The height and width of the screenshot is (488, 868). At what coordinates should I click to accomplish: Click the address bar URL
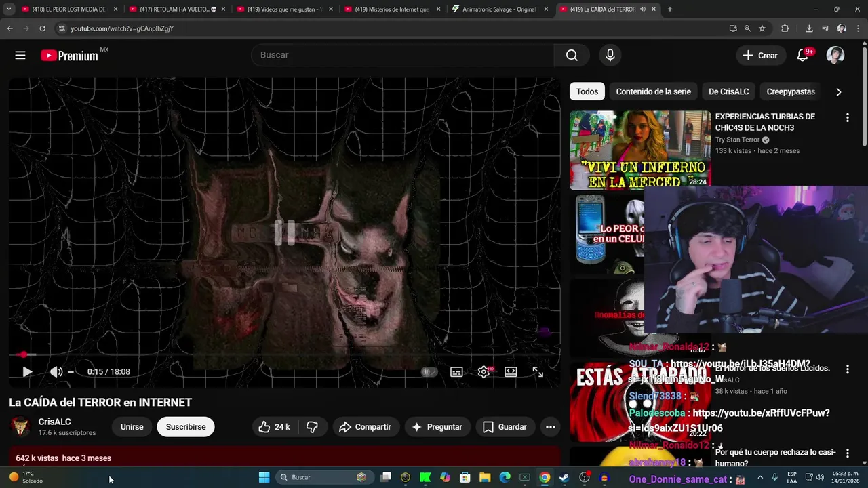coord(122,28)
